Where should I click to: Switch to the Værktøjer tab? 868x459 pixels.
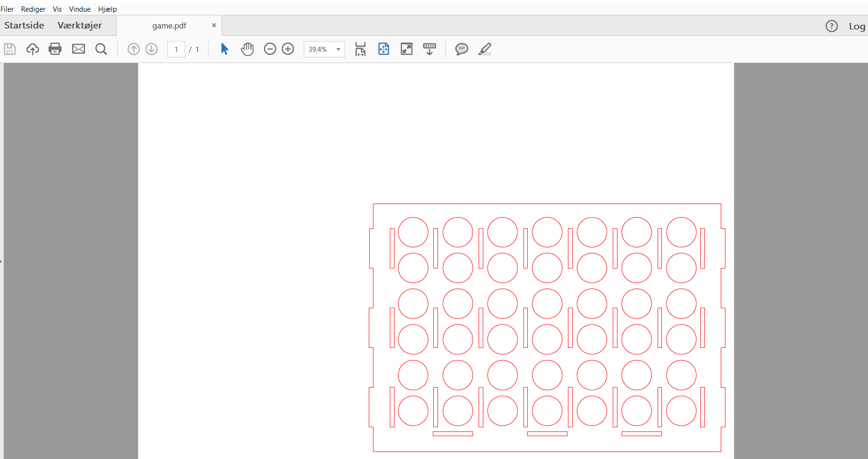[79, 26]
